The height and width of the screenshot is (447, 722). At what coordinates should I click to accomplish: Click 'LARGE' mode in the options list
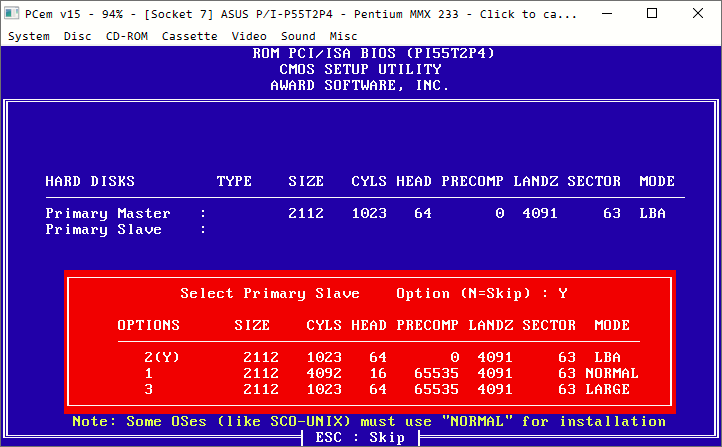click(607, 389)
